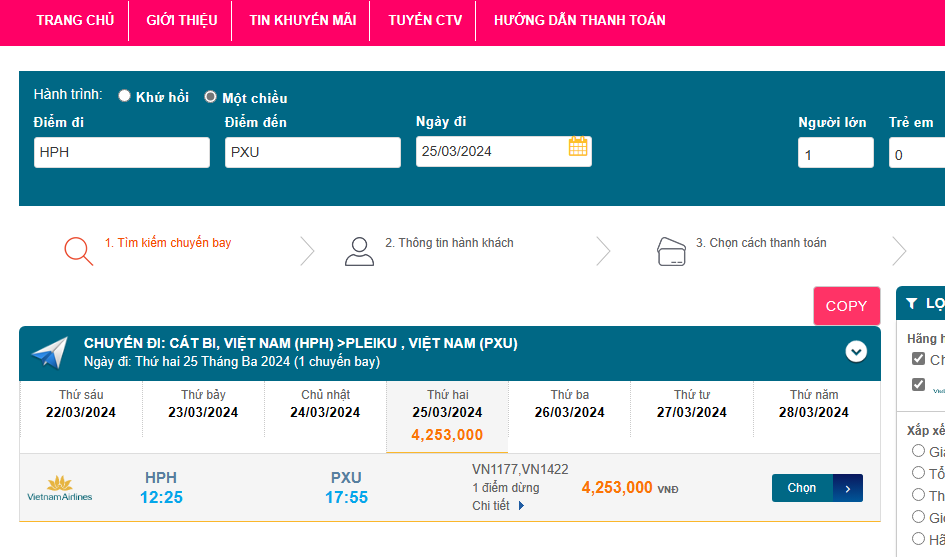Open the Tin Khuyến Mãi menu

(x=302, y=20)
